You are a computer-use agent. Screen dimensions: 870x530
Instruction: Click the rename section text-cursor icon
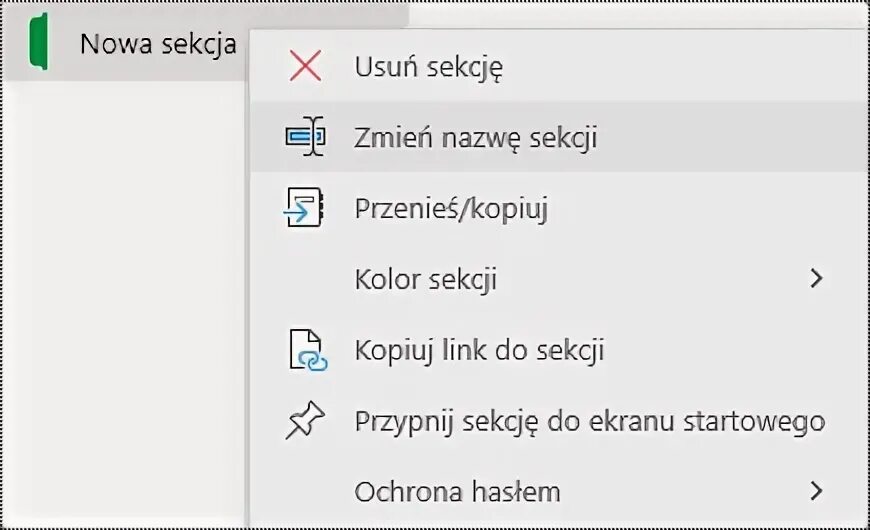[x=305, y=137]
